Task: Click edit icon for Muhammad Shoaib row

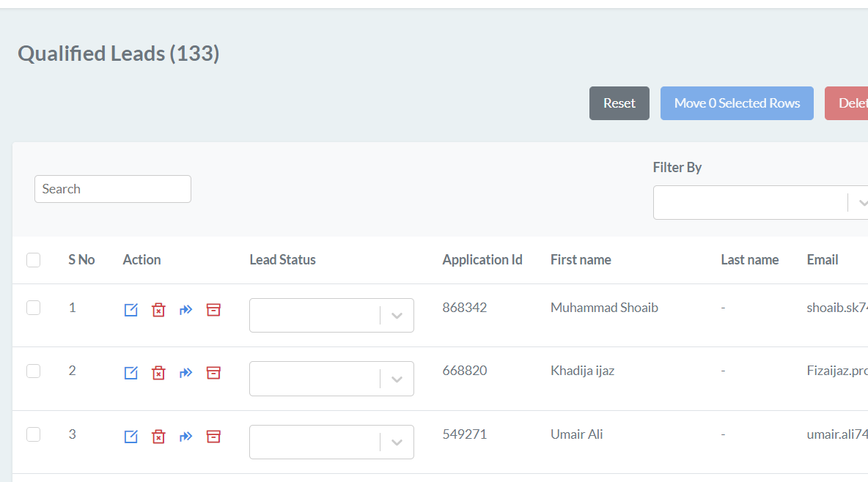Action: (130, 310)
